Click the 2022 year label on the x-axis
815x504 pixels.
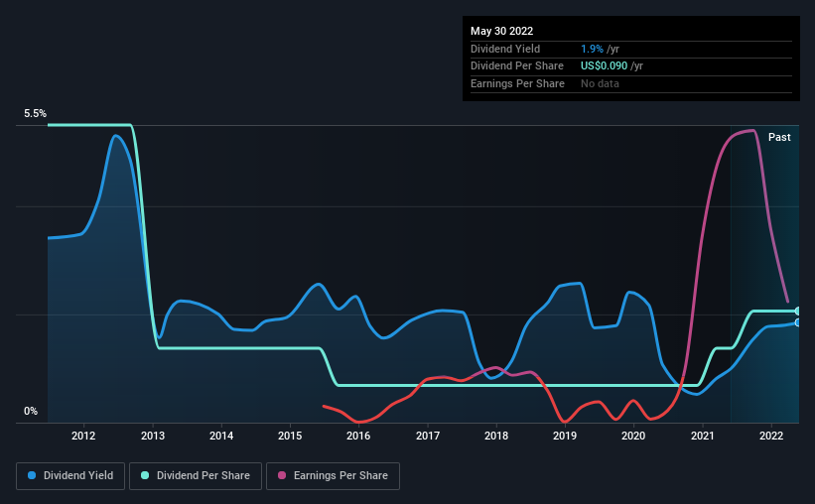pos(772,436)
